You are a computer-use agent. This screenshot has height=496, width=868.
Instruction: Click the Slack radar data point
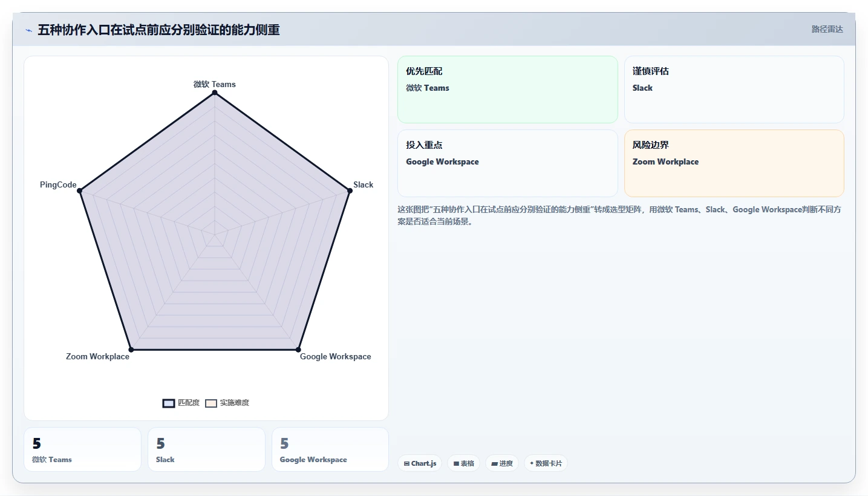pyautogui.click(x=350, y=191)
